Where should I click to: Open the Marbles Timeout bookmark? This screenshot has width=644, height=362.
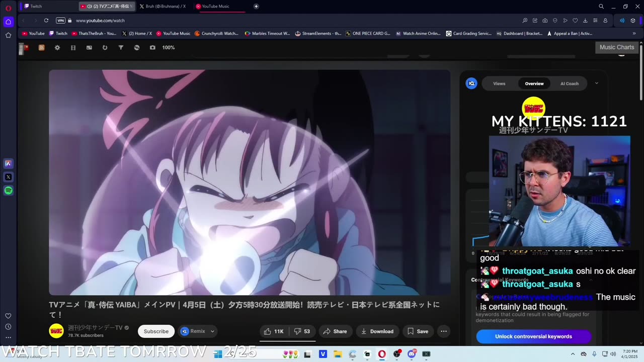click(267, 34)
